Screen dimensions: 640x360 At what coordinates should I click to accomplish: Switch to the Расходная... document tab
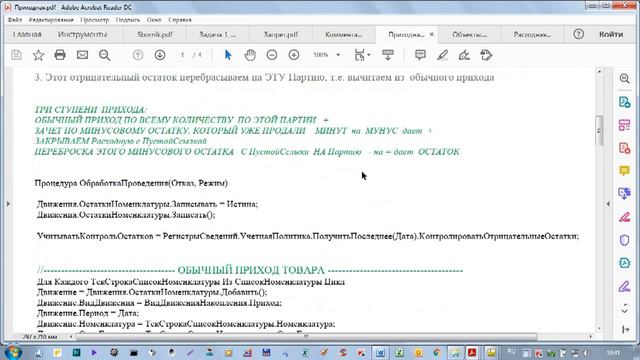click(x=532, y=35)
